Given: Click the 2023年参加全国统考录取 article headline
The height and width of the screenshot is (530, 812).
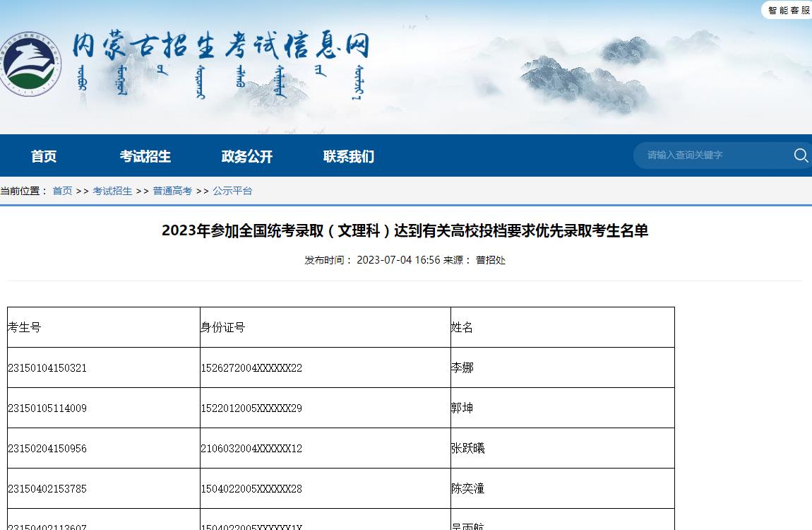Looking at the screenshot, I should pyautogui.click(x=405, y=230).
